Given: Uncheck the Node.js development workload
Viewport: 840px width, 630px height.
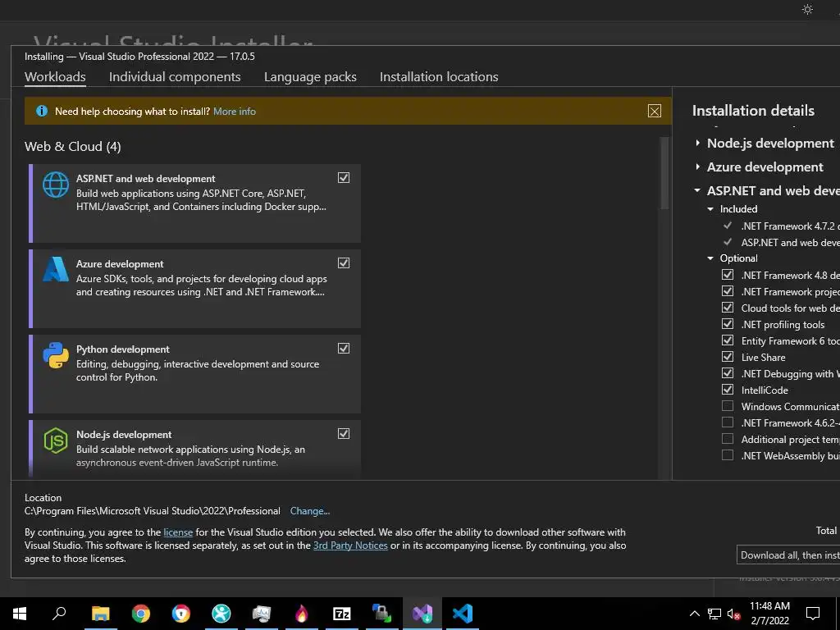Looking at the screenshot, I should (x=344, y=433).
